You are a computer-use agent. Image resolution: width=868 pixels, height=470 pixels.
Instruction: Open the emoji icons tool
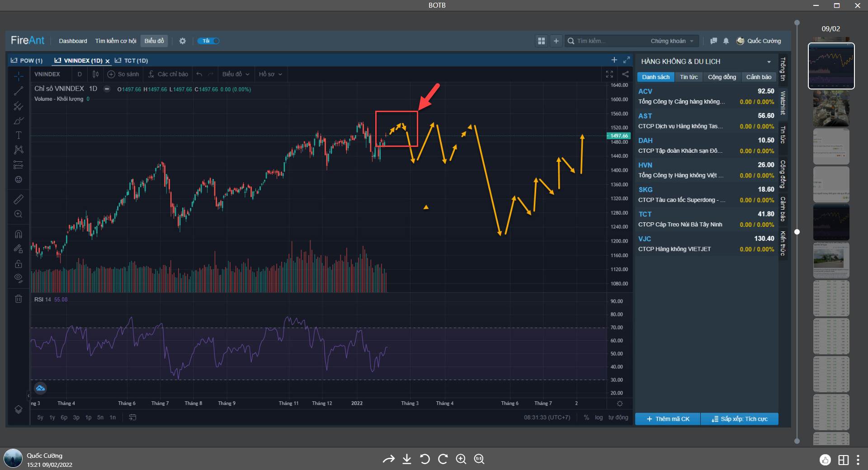pyautogui.click(x=18, y=179)
